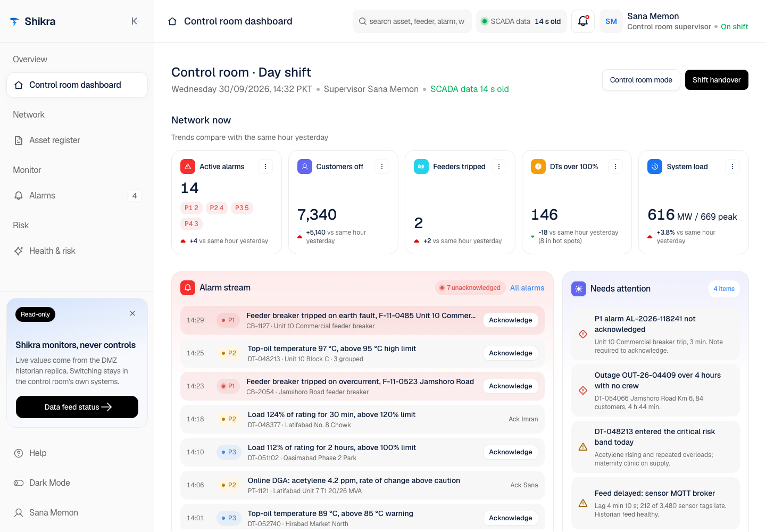Screen dimensions: 766x532
Task: Click the Active alarms warning icon
Action: (188, 167)
